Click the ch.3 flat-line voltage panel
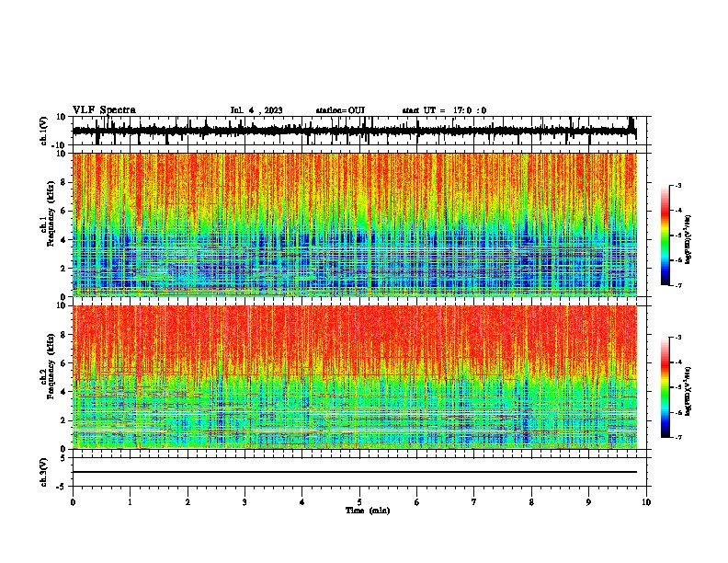 pyautogui.click(x=359, y=472)
